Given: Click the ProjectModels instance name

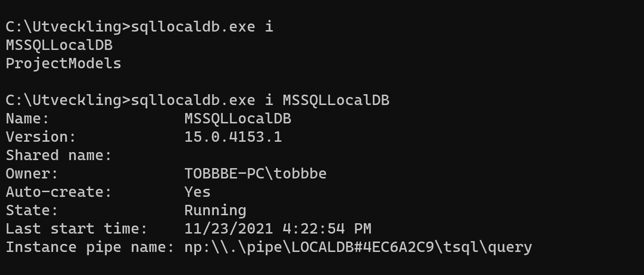Looking at the screenshot, I should point(63,64).
